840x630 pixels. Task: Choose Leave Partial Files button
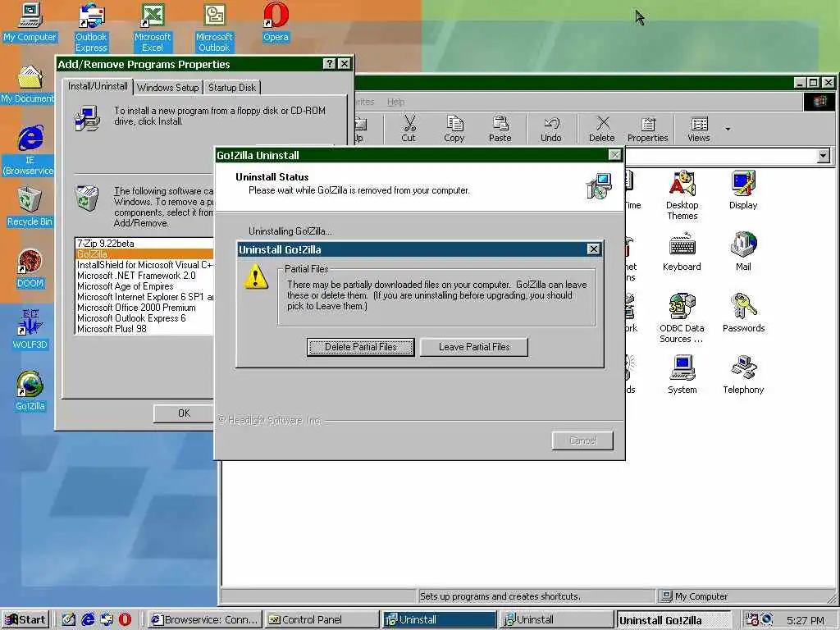(474, 347)
